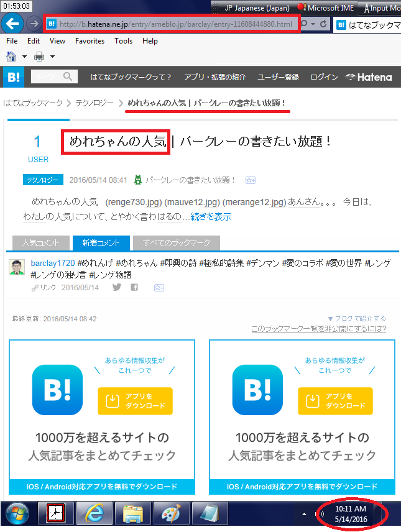Click the browser Forward arrow button

(x=34, y=24)
